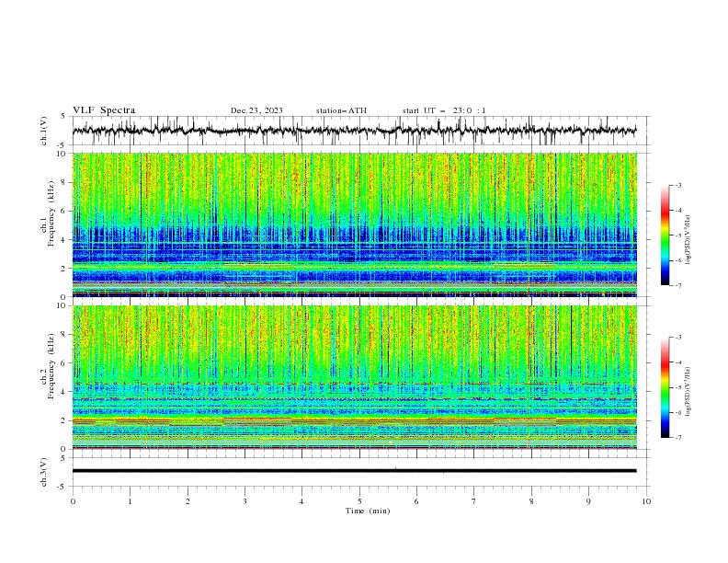Click inside the ch.1 spectrogram panel

pyautogui.click(x=355, y=224)
